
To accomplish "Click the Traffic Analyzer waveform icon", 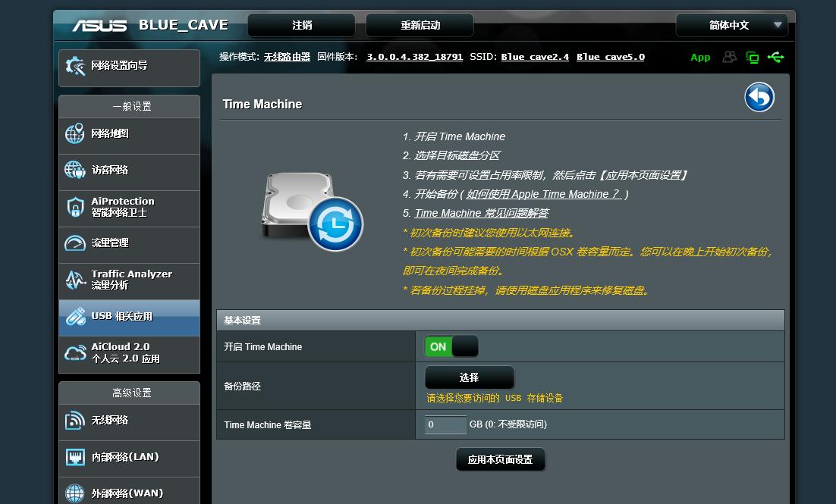I will (x=75, y=279).
